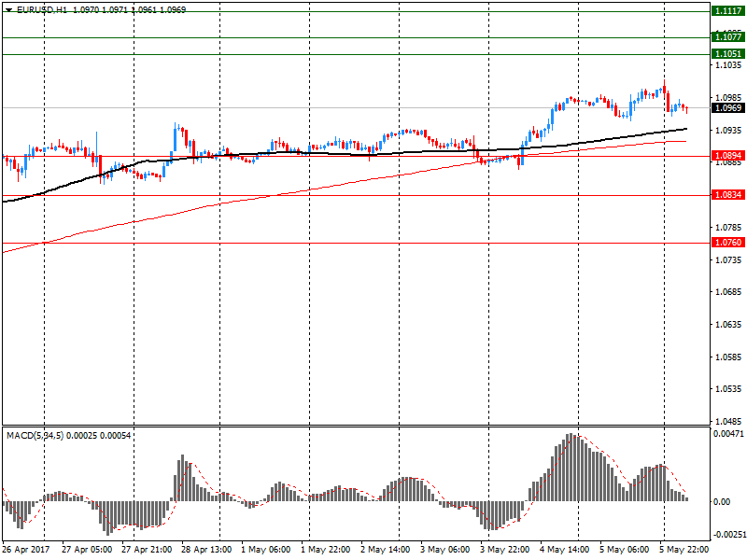This screenshot has height=560, width=747.
Task: Click the chart menu triangle beside EURUSD,H1
Action: click(9, 9)
